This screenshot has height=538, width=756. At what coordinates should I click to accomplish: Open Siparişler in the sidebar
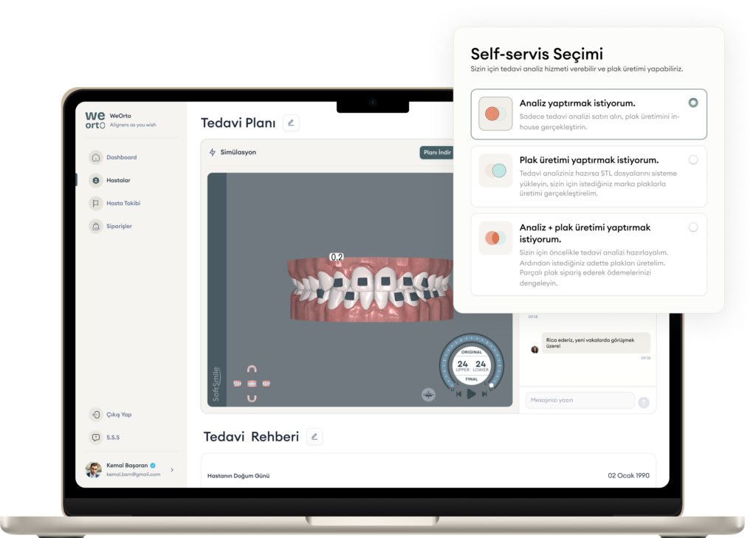pyautogui.click(x=119, y=226)
